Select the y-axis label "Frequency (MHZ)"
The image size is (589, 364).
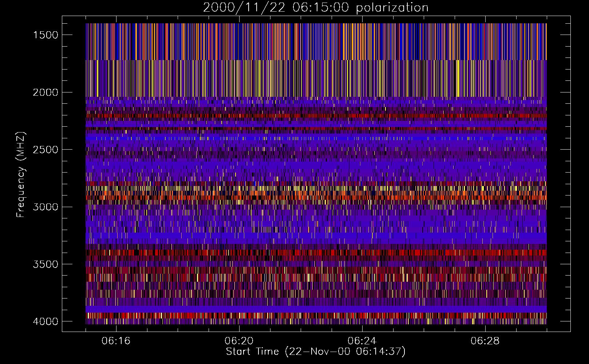21,175
